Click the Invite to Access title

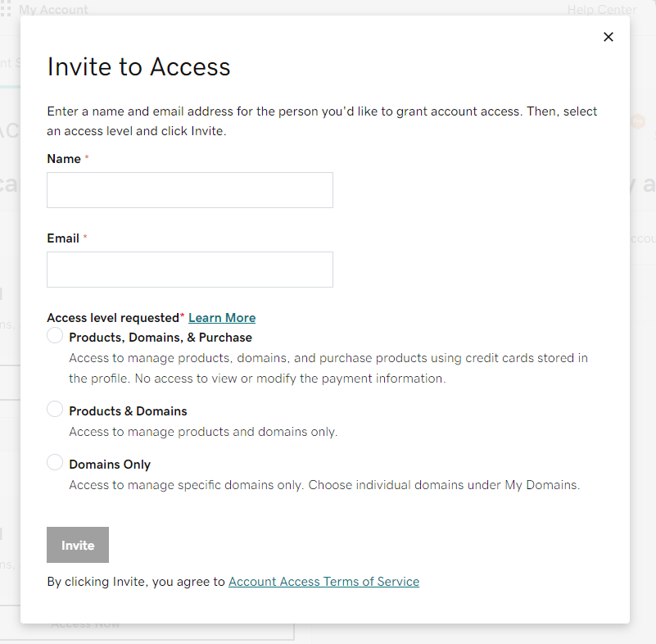pos(138,66)
